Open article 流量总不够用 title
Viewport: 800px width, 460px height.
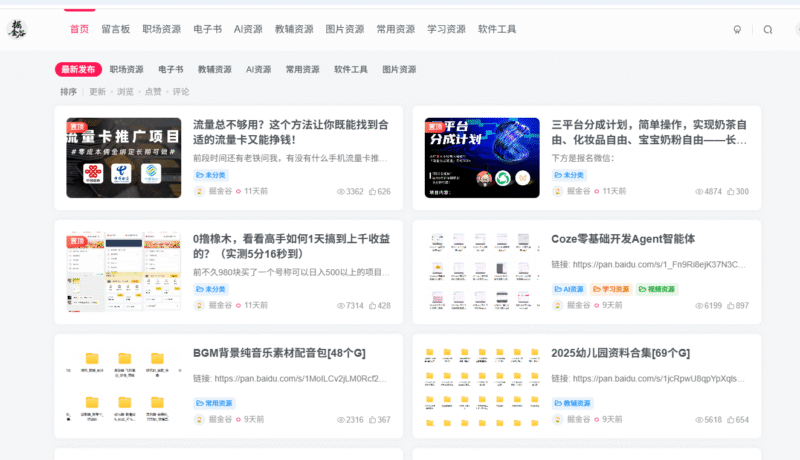(x=291, y=132)
